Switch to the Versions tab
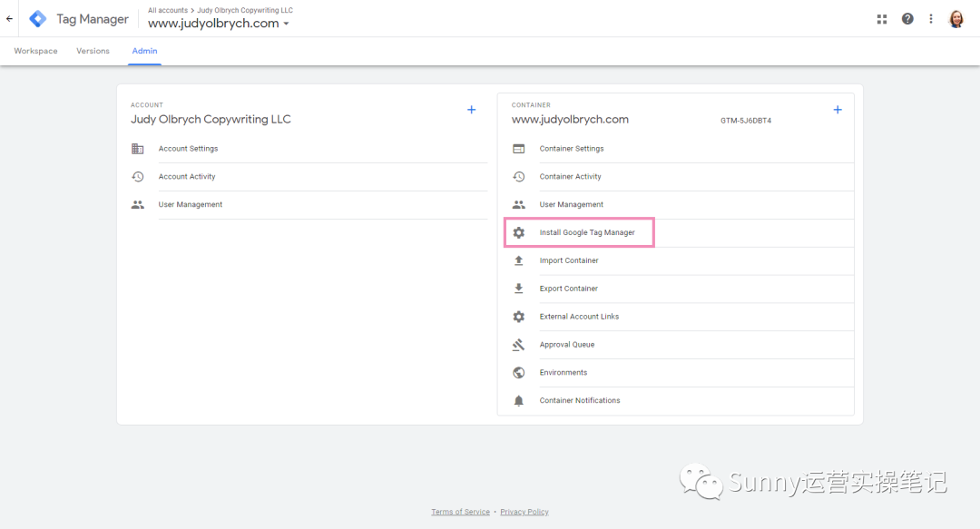The width and height of the screenshot is (980, 529). (x=93, y=52)
